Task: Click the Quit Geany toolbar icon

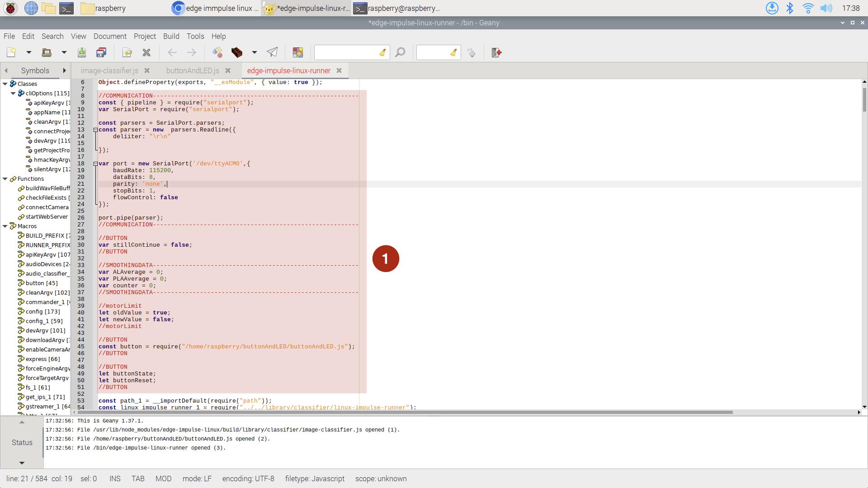Action: coord(496,52)
